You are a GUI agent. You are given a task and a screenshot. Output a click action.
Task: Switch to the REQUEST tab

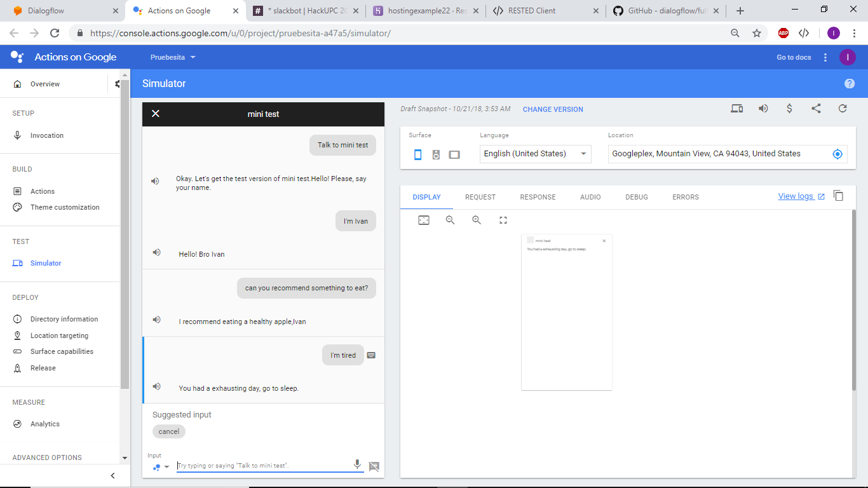pos(480,197)
